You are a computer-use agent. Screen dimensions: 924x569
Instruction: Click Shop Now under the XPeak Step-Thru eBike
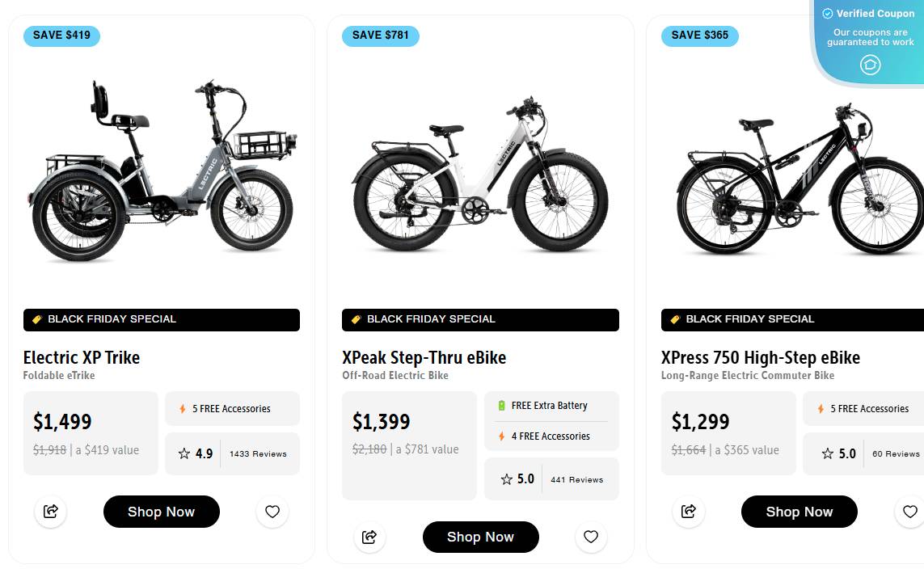point(480,537)
